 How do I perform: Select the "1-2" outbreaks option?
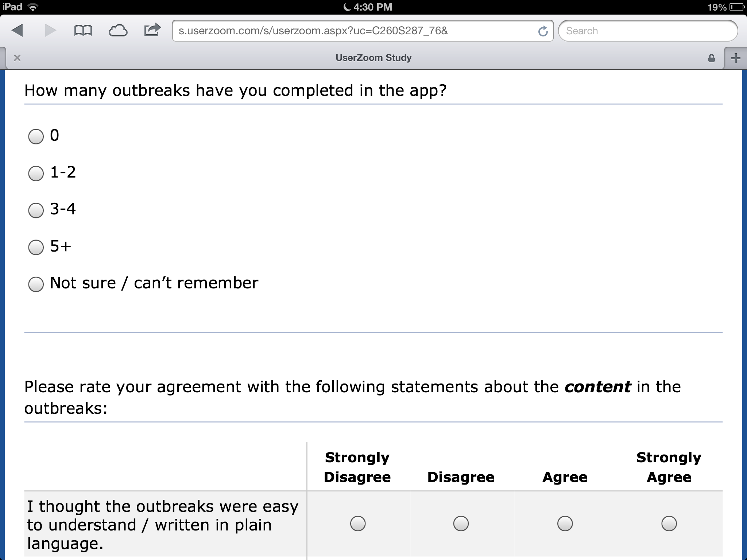[36, 174]
